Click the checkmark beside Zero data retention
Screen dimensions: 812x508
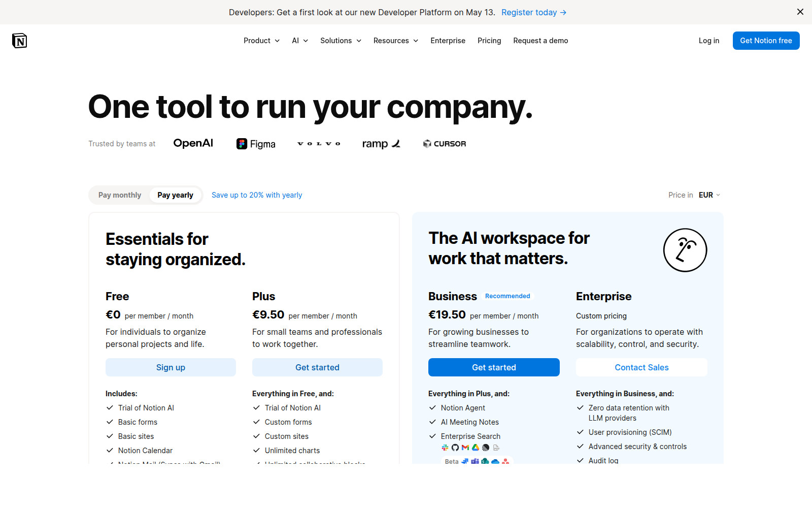point(580,407)
